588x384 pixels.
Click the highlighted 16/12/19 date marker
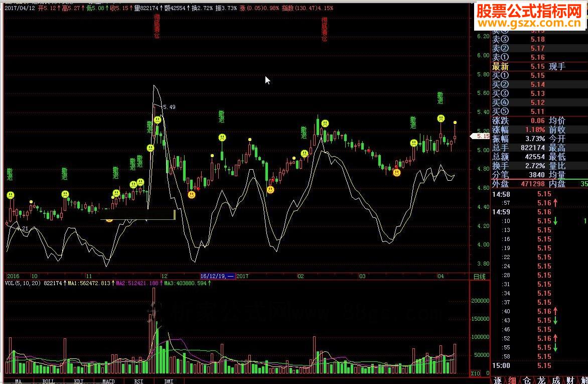pos(218,276)
